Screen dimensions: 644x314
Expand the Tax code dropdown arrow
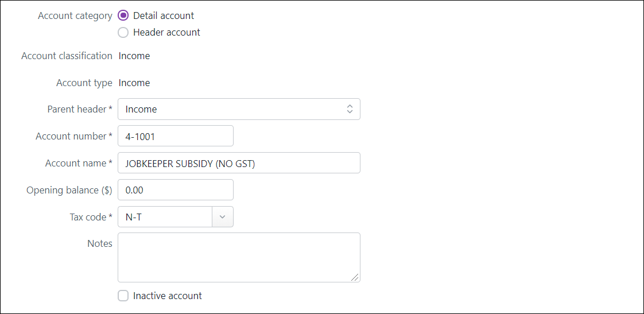pos(223,217)
